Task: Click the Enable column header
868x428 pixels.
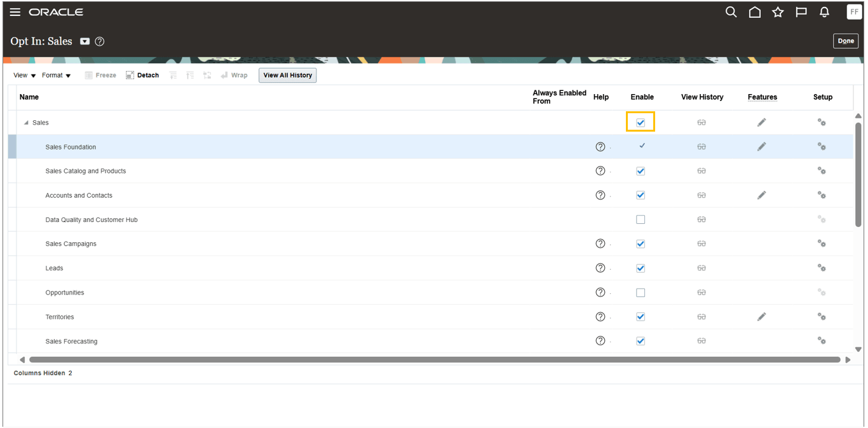Action: click(x=642, y=97)
